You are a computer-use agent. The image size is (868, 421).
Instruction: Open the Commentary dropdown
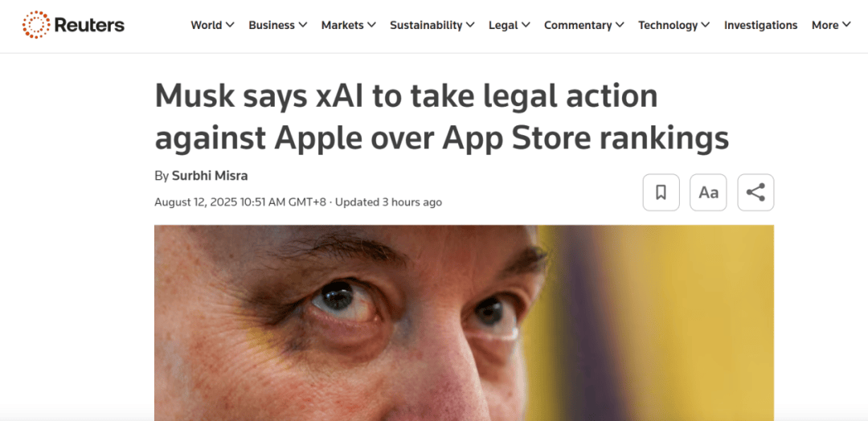584,25
